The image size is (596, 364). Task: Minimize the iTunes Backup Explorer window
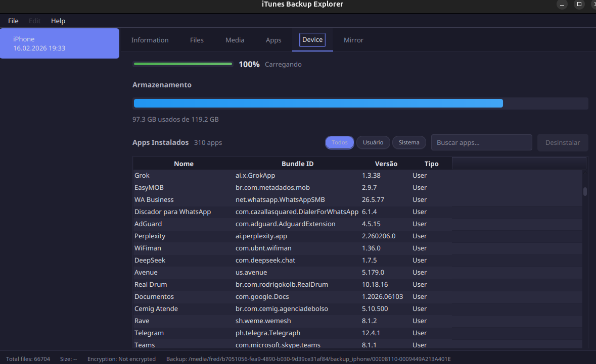[x=562, y=4]
